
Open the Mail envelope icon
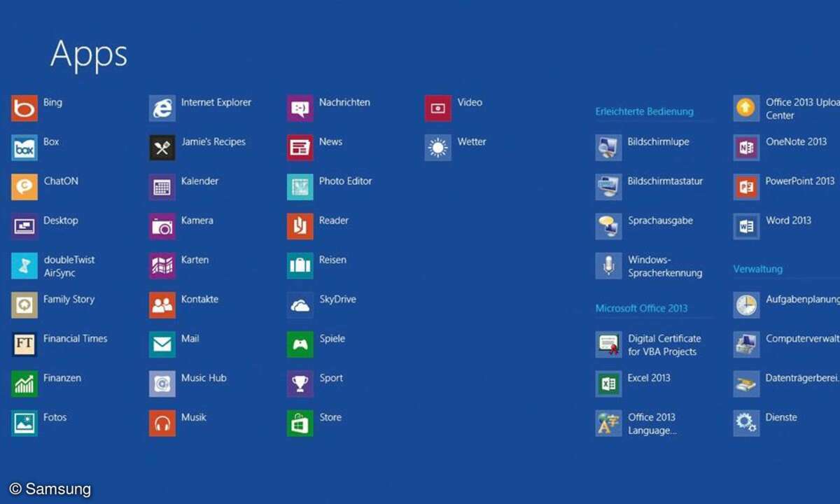[x=162, y=344]
